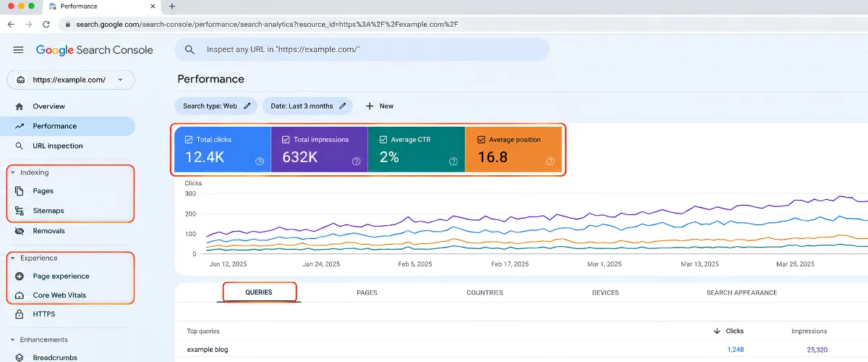This screenshot has height=362, width=868.
Task: Collapse the Experience section
Action: coord(12,258)
